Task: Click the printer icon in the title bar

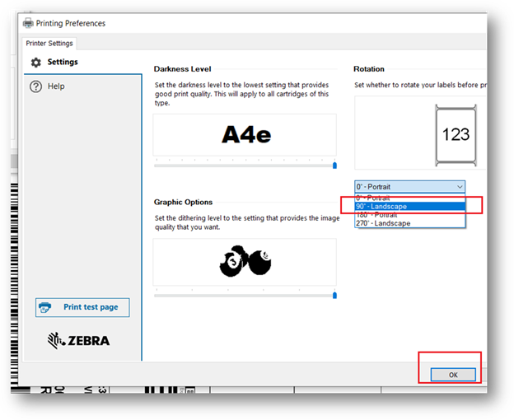Action: (27, 24)
